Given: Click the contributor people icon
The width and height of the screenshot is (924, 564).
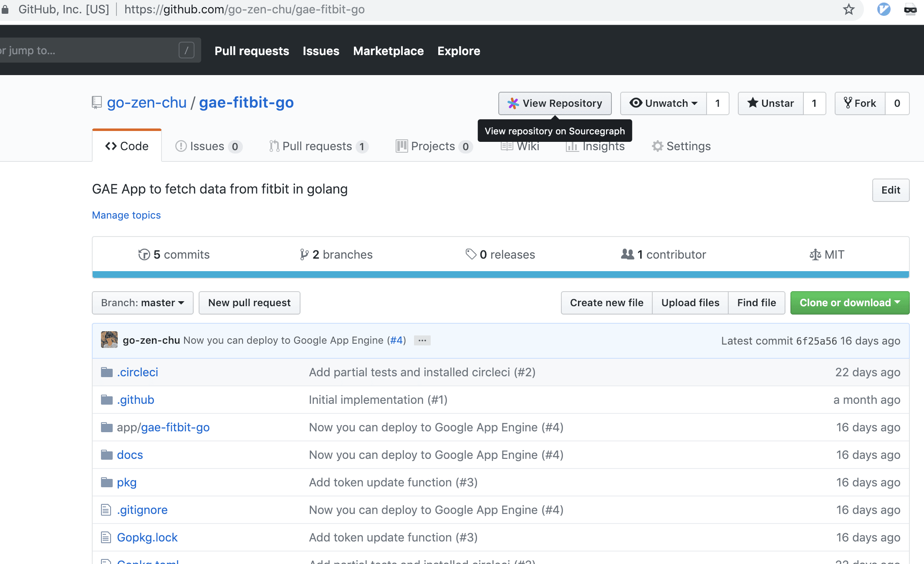Looking at the screenshot, I should [x=627, y=254].
